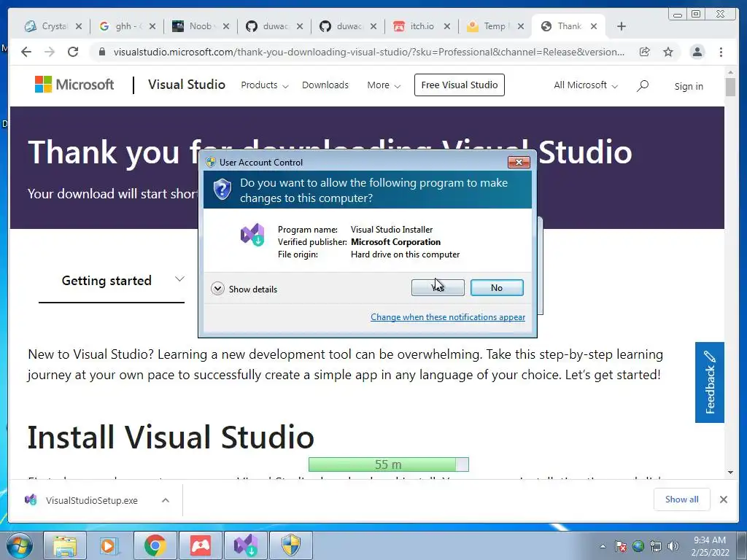
Task: Click the padlock site info icon
Action: pyautogui.click(x=101, y=52)
